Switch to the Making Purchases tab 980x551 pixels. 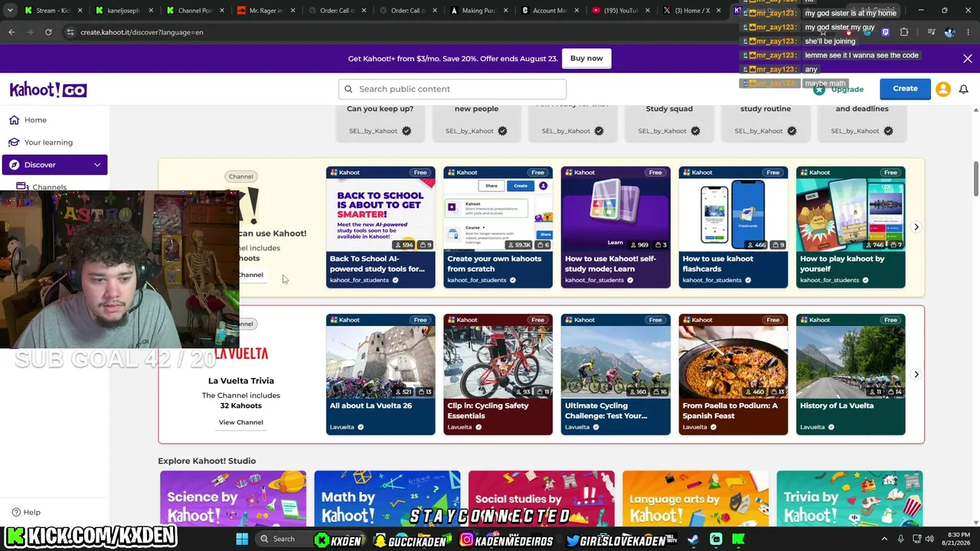pos(478,11)
